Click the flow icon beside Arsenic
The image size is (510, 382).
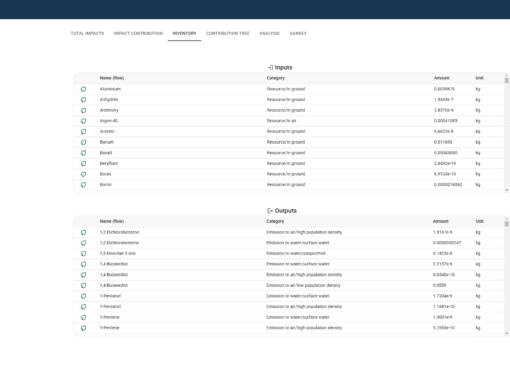(x=83, y=132)
